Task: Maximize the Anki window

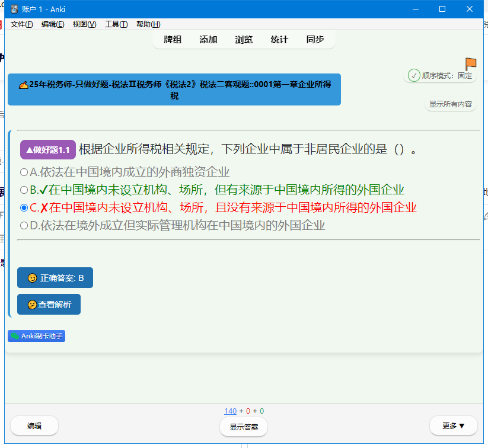Action: point(442,9)
